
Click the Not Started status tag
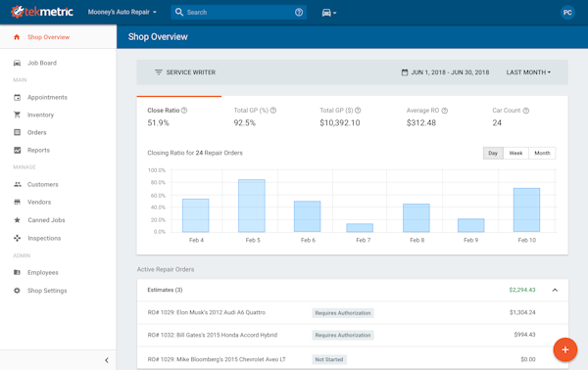pos(329,359)
